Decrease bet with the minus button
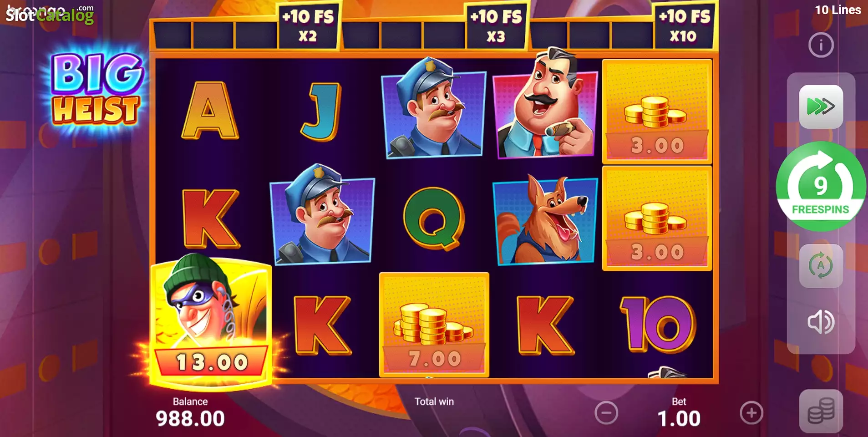This screenshot has width=868, height=437. tap(606, 413)
